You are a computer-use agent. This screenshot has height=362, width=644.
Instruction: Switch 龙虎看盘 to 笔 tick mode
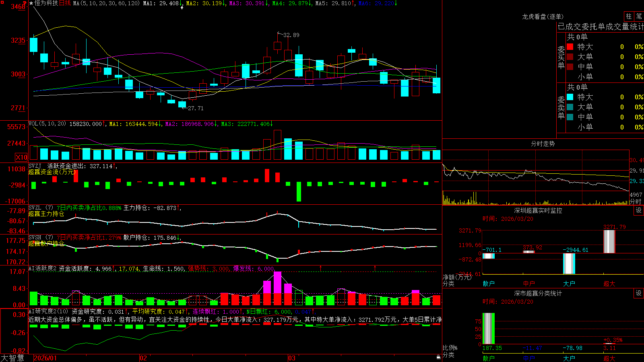click(639, 16)
